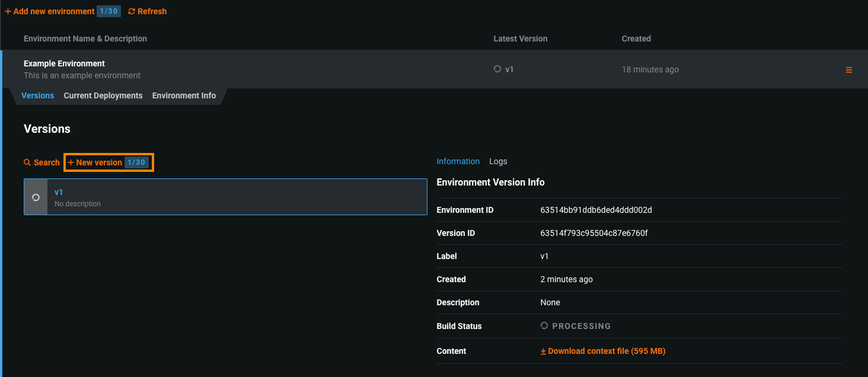This screenshot has width=868, height=377.
Task: Click the plus icon for Add new environment
Action: 8,11
